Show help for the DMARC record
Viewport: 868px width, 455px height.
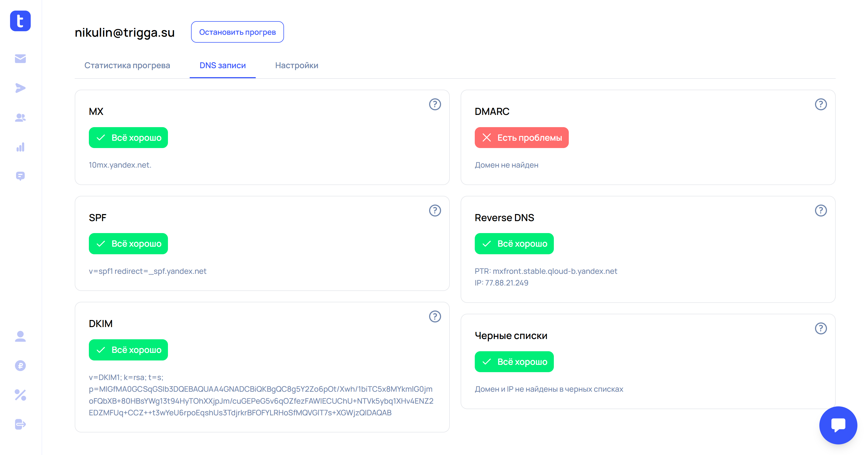point(820,104)
